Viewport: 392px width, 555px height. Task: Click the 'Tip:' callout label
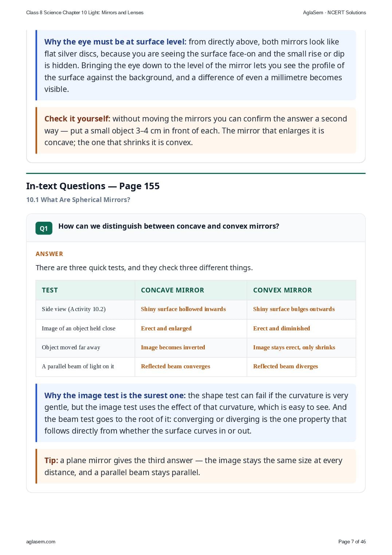click(51, 461)
